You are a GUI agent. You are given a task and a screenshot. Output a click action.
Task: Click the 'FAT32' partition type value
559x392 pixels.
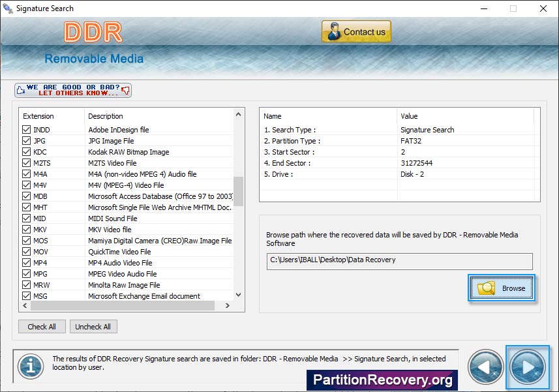(x=411, y=141)
